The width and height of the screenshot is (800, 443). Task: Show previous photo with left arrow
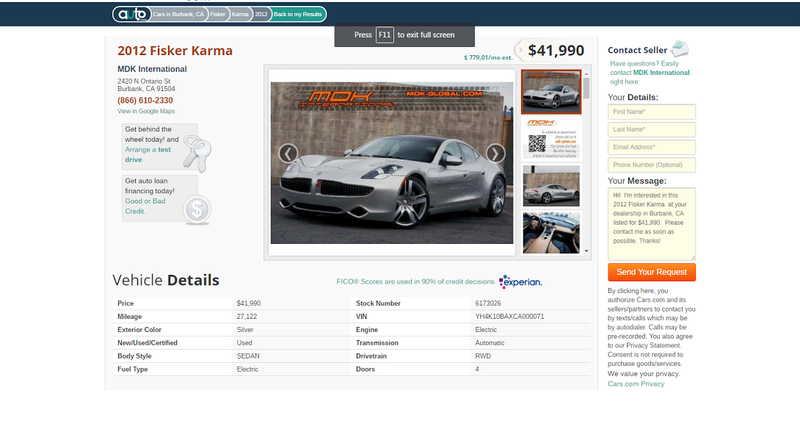click(x=288, y=153)
